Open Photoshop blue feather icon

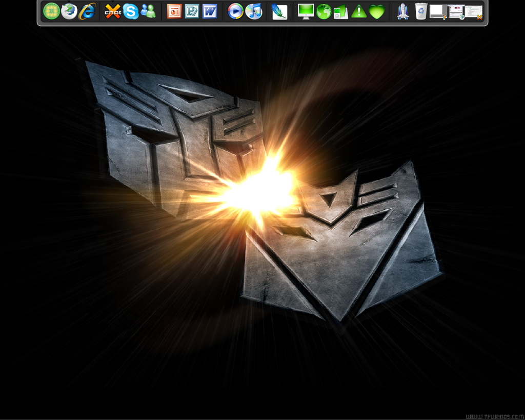pos(279,12)
